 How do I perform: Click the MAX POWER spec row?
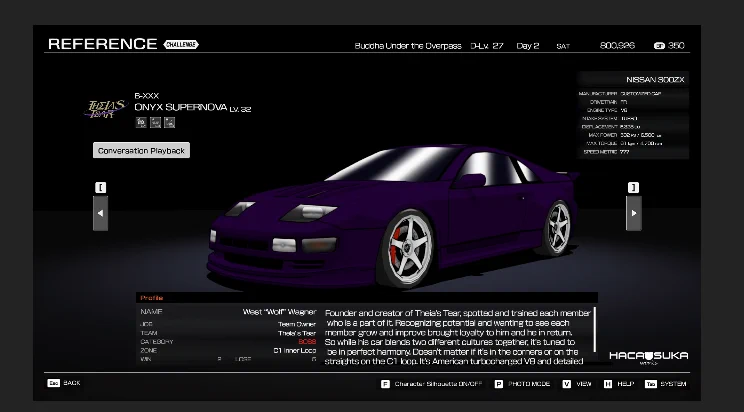coord(633,135)
